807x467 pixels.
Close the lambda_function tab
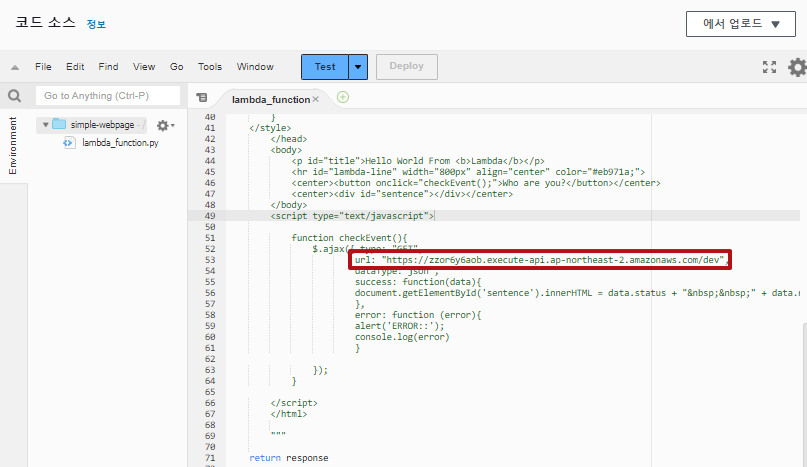(x=315, y=99)
